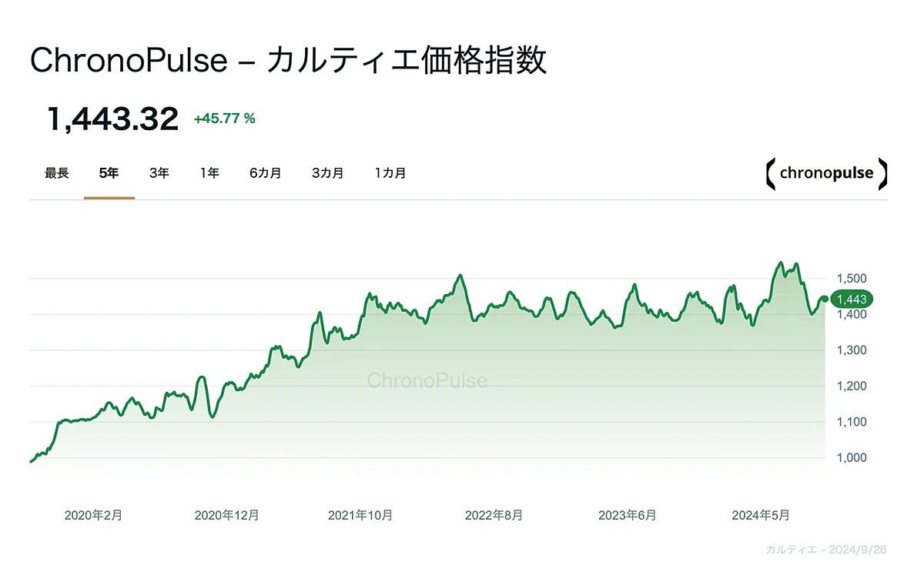Click the chart title ChronoPulse – カルティエ価格指数

(x=287, y=60)
